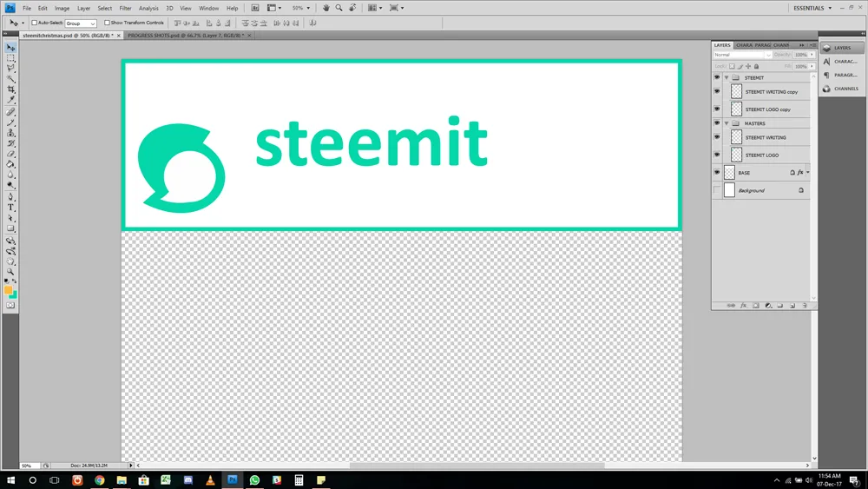Select the Magic Wand tool
The width and height of the screenshot is (868, 489).
[x=10, y=79]
